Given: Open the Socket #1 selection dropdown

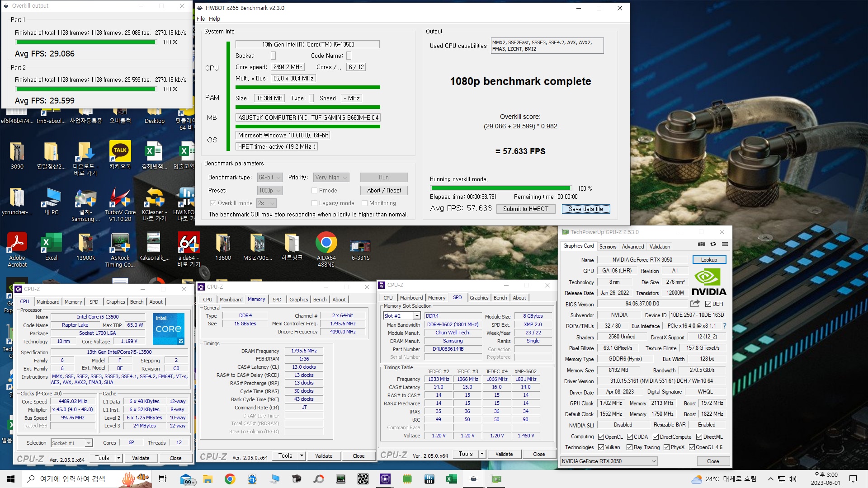Looking at the screenshot, I should pos(71,443).
